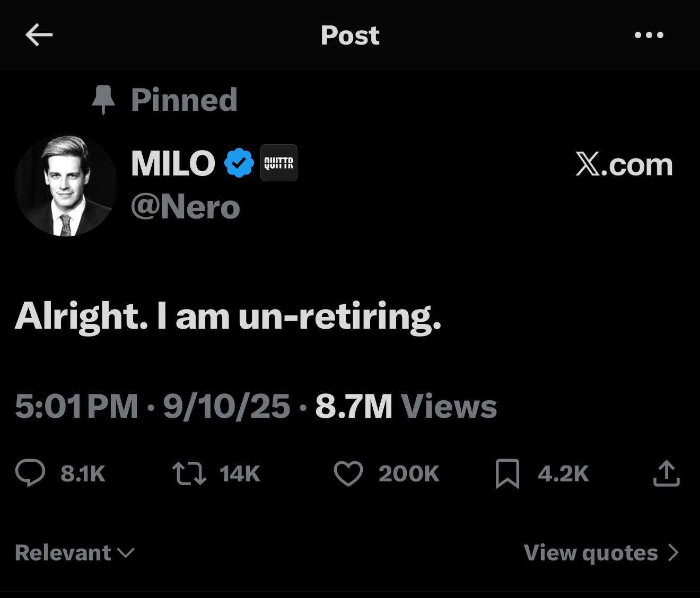
Task: Tap the reply speech bubble icon
Action: coord(30,473)
